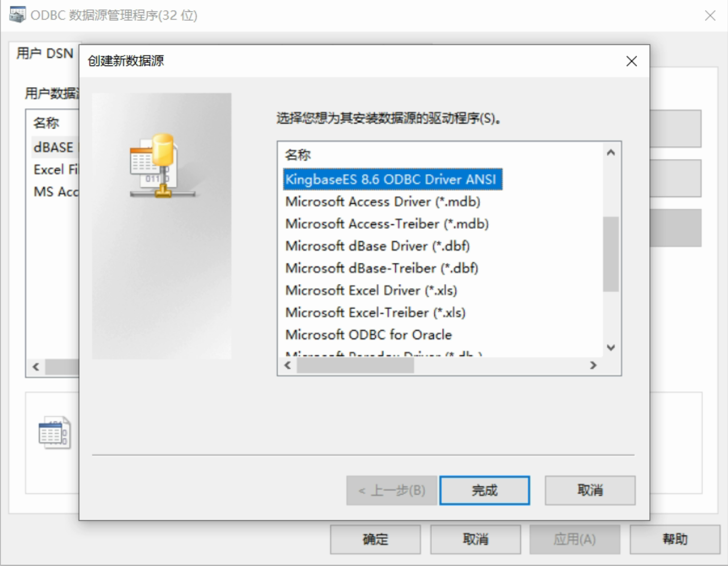Click the driver list scroll right arrow
This screenshot has width=728, height=566.
[593, 365]
